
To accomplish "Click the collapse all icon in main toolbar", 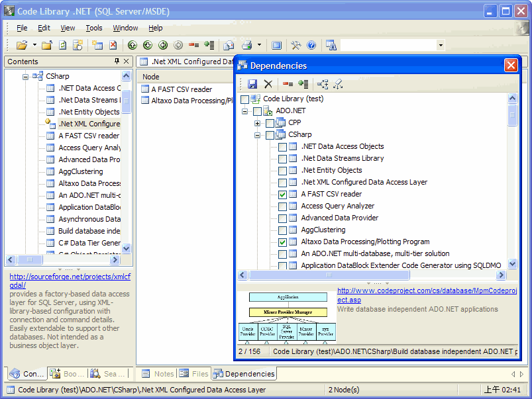I will coord(193,45).
